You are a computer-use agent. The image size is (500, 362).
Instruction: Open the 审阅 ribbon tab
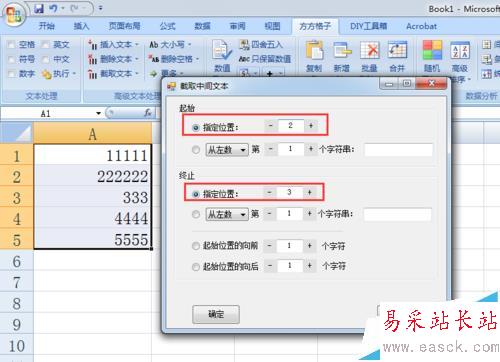click(237, 26)
